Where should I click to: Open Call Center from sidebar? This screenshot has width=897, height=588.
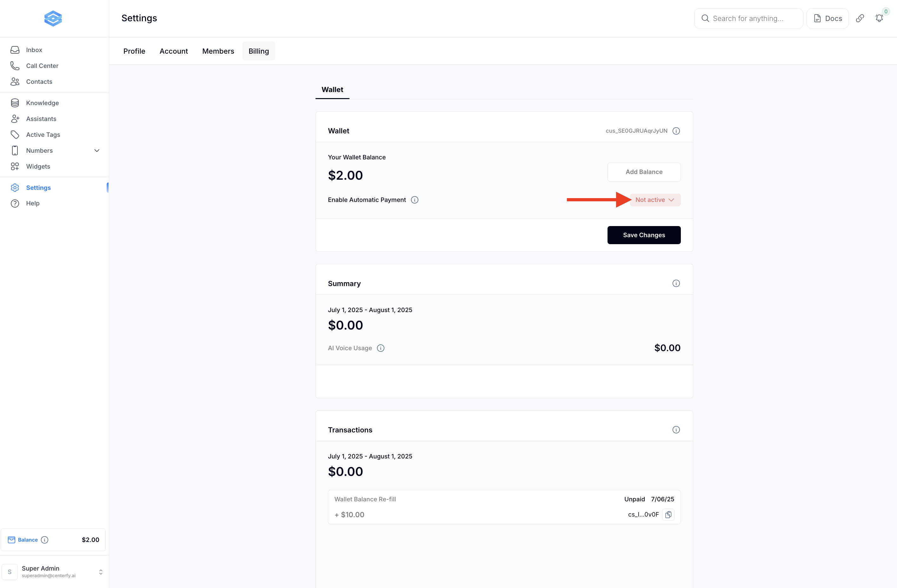click(x=42, y=66)
